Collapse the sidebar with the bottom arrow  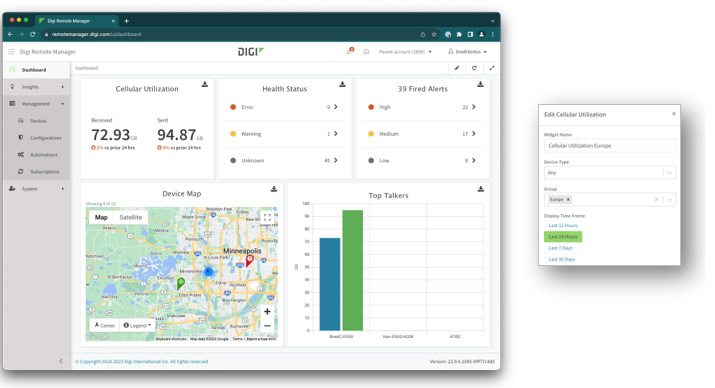point(61,361)
